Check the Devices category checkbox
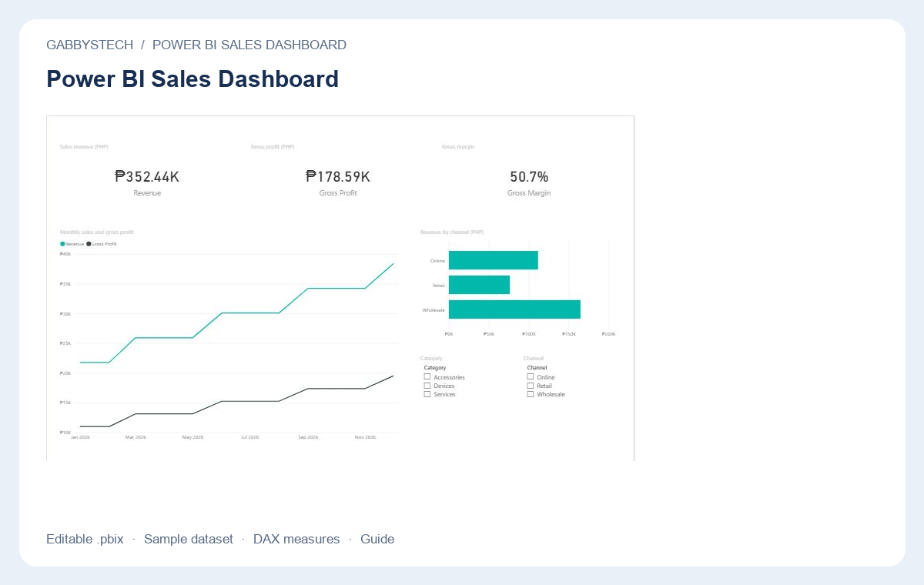 (x=427, y=386)
